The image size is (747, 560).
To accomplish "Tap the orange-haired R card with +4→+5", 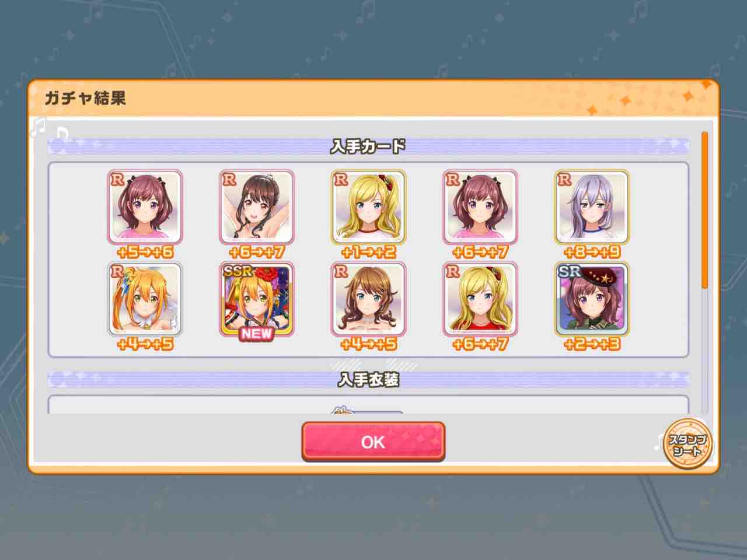I will point(145,300).
